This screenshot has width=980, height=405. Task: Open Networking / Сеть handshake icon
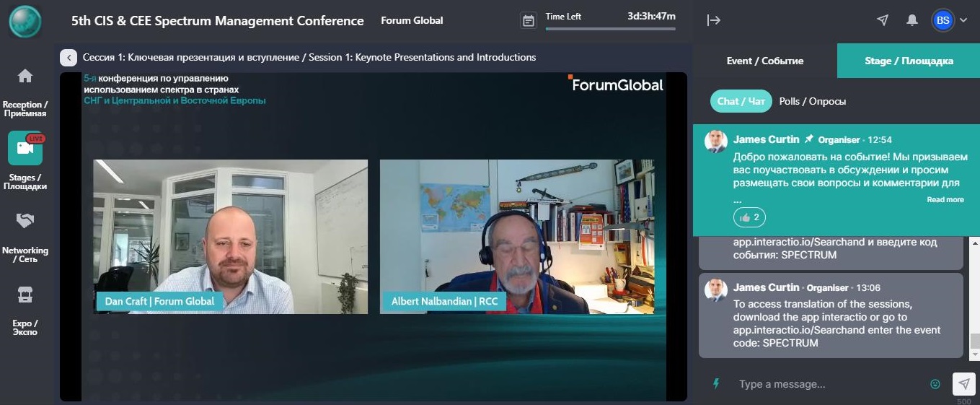point(25,220)
